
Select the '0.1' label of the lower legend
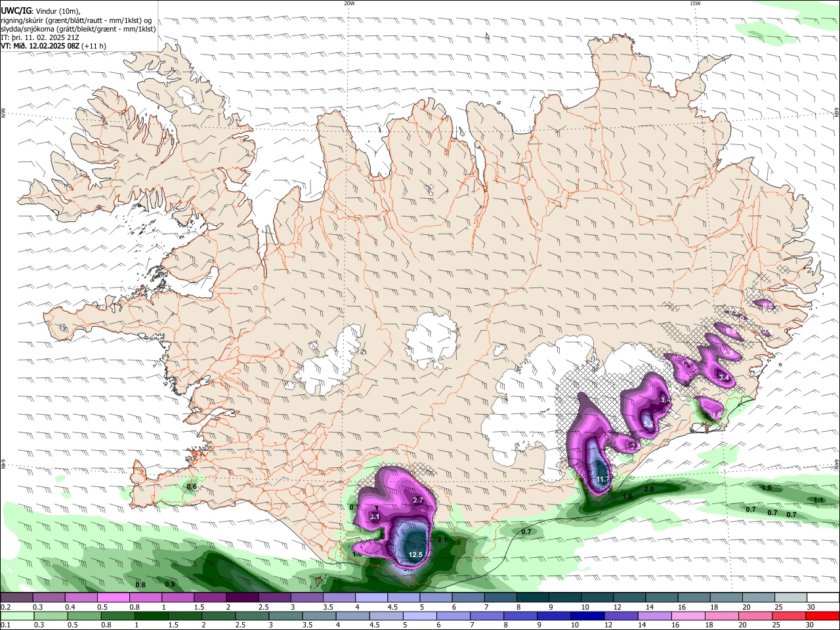6,625
